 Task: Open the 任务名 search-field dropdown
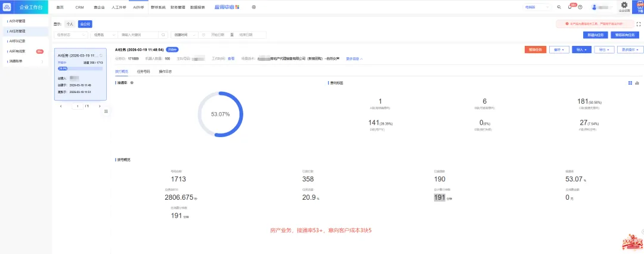(104, 35)
